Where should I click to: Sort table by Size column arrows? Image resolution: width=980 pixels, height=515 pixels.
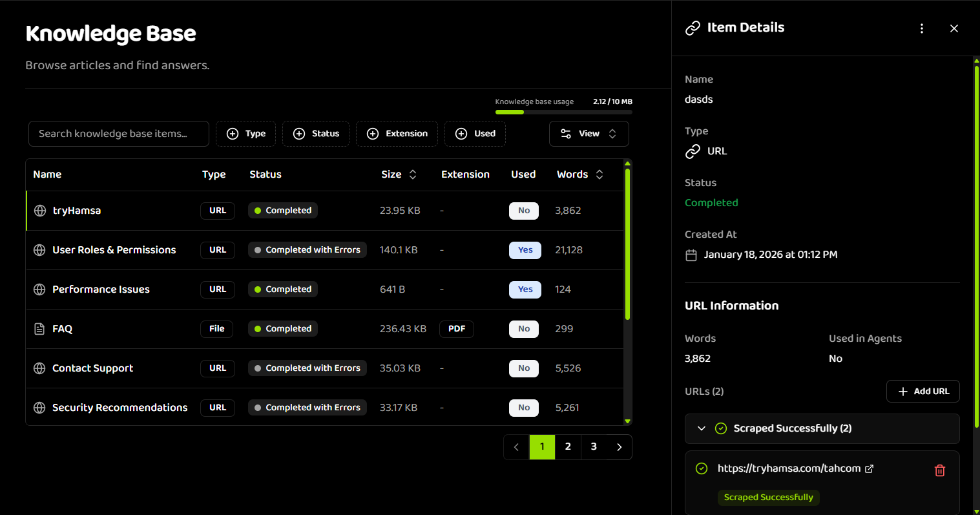(x=413, y=174)
